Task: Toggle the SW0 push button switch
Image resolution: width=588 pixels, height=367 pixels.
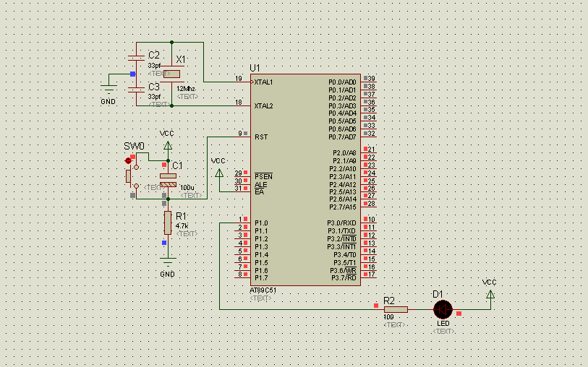Action: 132,176
